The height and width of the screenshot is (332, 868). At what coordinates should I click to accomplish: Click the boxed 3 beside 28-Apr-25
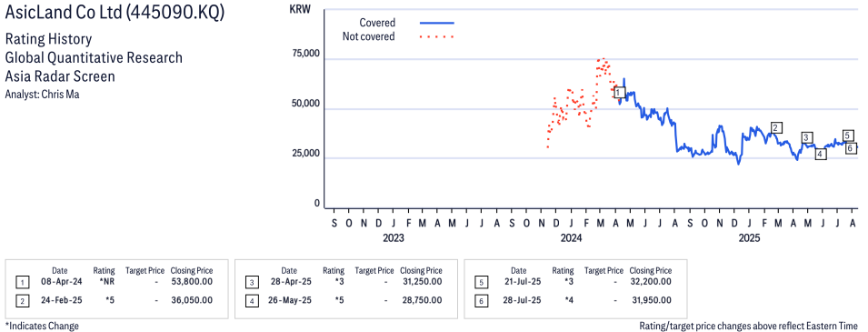pyautogui.click(x=252, y=283)
